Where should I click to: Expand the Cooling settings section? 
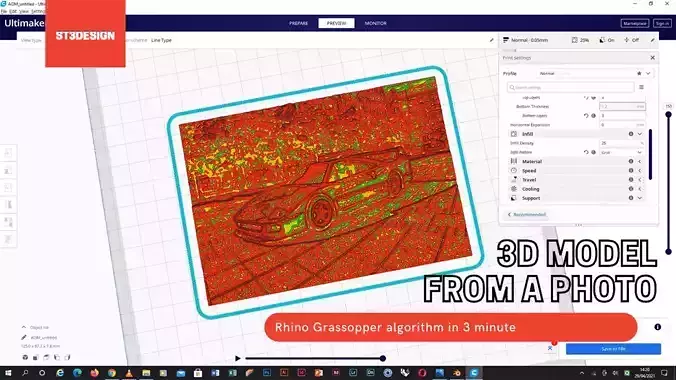640,189
